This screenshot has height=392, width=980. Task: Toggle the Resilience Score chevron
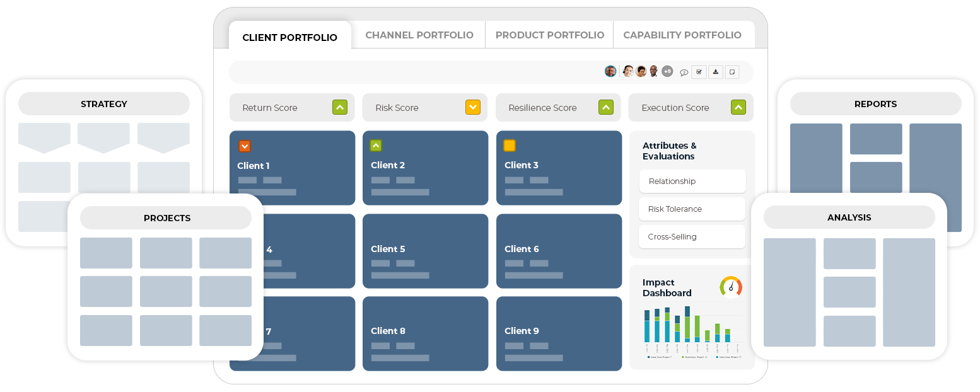coord(606,107)
